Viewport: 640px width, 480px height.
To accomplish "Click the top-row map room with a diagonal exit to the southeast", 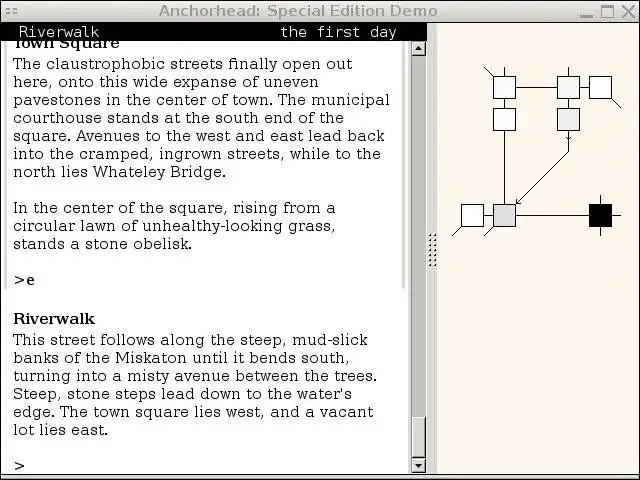I will pos(600,87).
